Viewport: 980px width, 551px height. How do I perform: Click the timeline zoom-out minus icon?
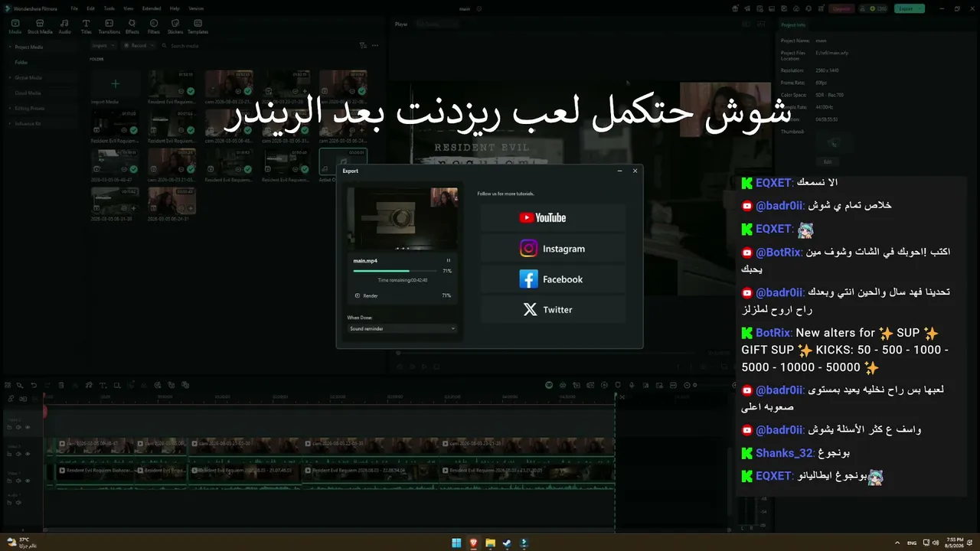(686, 385)
